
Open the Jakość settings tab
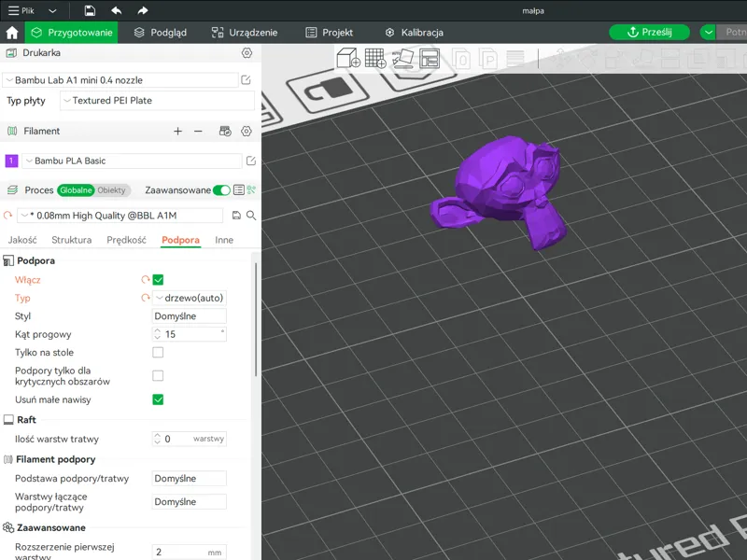[x=22, y=240]
